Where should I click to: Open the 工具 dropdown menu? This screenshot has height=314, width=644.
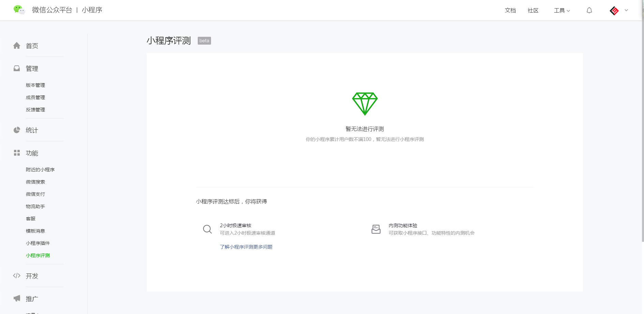562,11
